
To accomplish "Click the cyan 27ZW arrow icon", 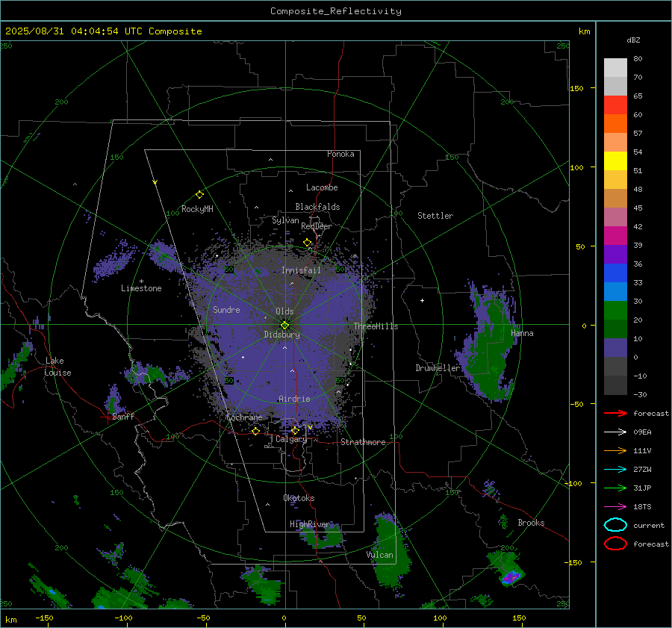I will coord(615,470).
